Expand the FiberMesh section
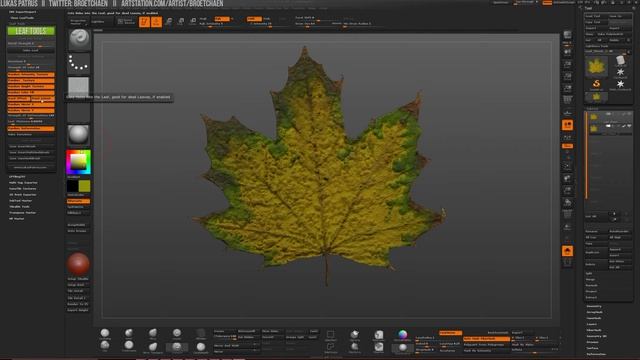 coord(594,330)
